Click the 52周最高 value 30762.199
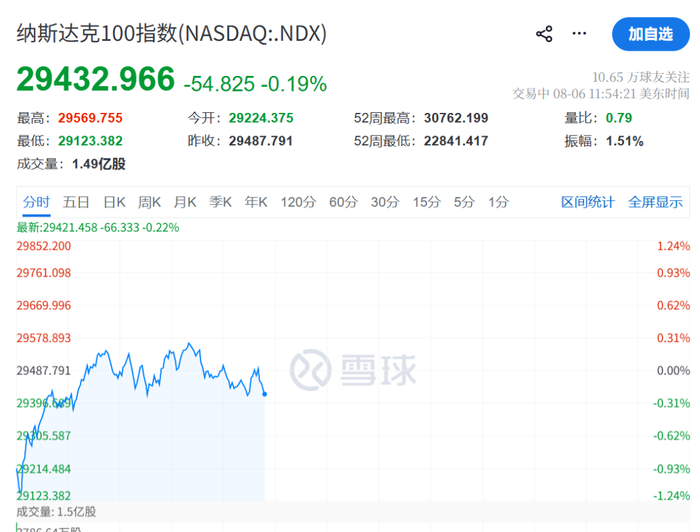Screen dimensions: 700x532 pyautogui.click(x=456, y=118)
